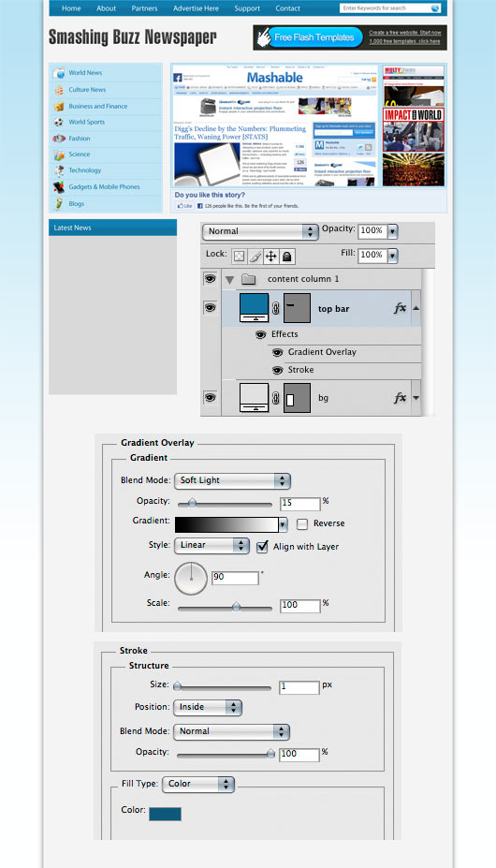Click the stroke Color swatch
This screenshot has width=496, height=868.
tap(165, 814)
